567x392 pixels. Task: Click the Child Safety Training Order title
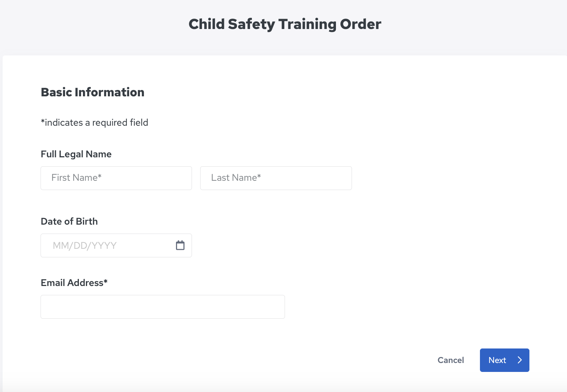(x=285, y=24)
